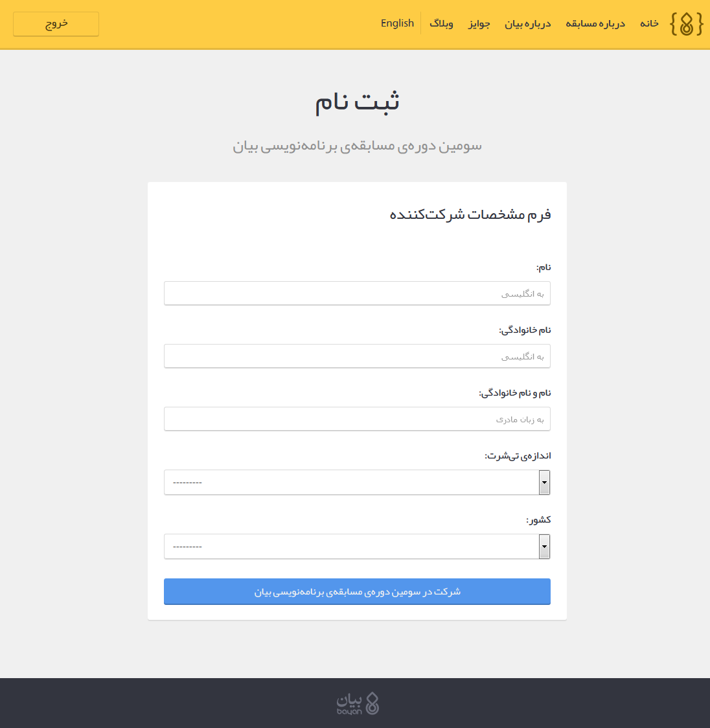Open درباره بیان in navigation
This screenshot has height=728, width=710.
tap(527, 23)
